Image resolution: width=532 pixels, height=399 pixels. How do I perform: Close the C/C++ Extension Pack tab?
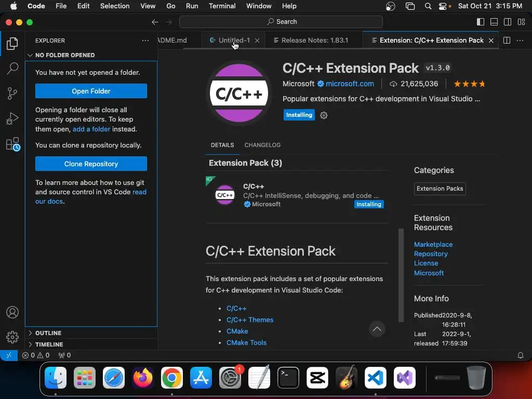(491, 41)
